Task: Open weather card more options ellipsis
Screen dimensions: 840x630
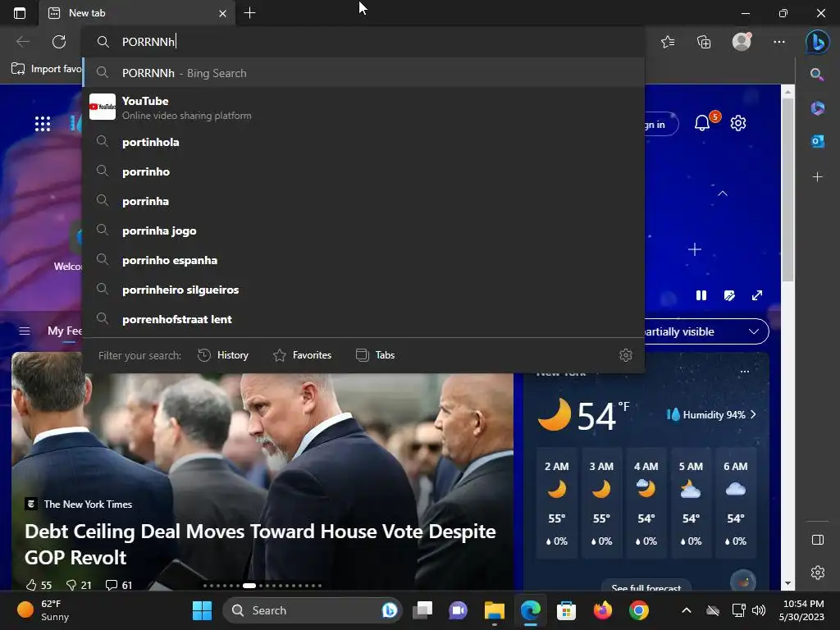Action: click(x=745, y=372)
